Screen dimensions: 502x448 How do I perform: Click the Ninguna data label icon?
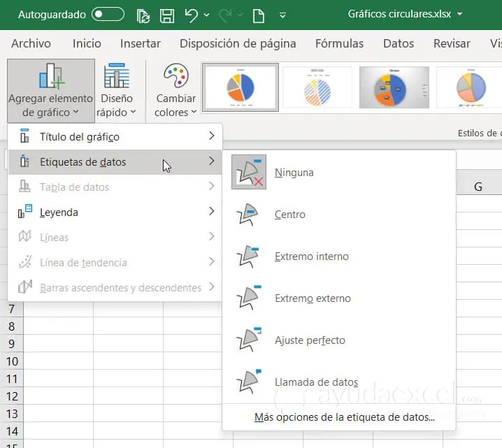pyautogui.click(x=249, y=172)
